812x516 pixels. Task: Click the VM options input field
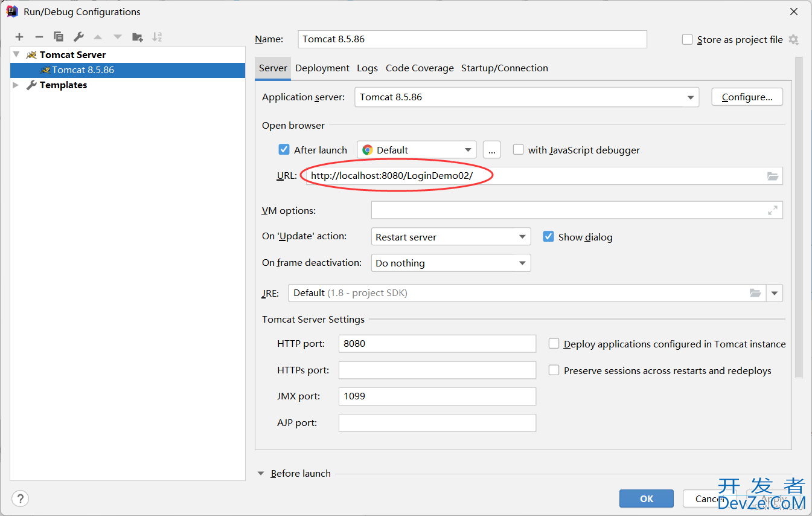click(577, 210)
